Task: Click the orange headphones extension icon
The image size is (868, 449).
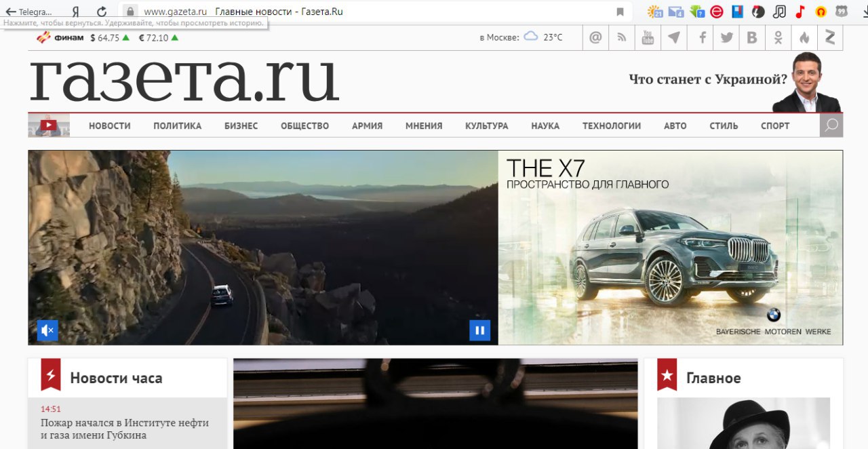Action: tap(821, 12)
